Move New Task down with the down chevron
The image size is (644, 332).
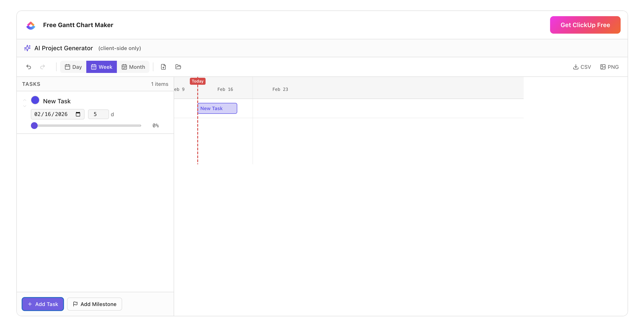[x=25, y=106]
